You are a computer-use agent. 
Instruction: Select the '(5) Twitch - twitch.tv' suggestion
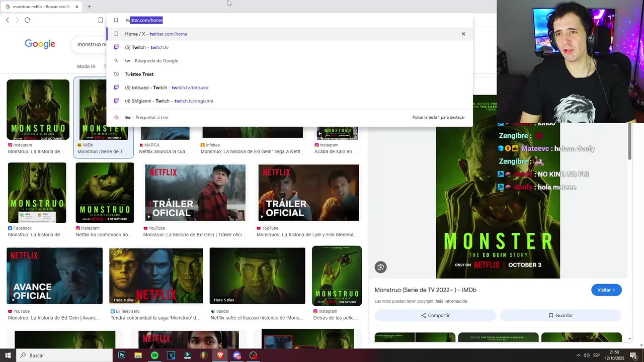pos(289,47)
